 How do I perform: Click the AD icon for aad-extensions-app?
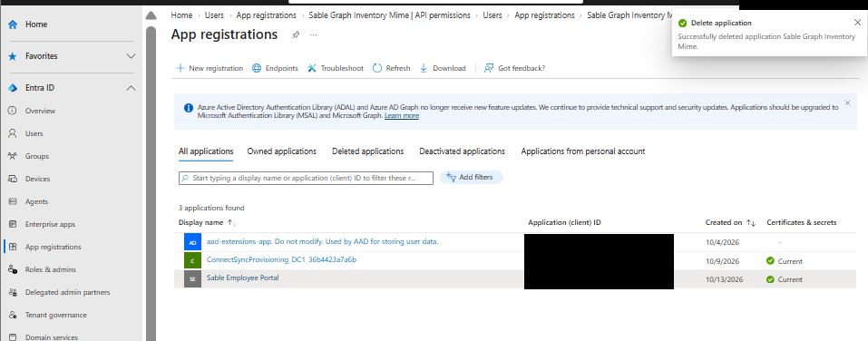[192, 242]
